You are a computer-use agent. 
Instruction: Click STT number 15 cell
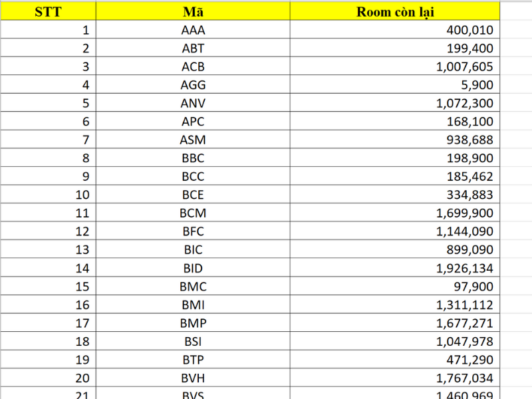click(48, 287)
